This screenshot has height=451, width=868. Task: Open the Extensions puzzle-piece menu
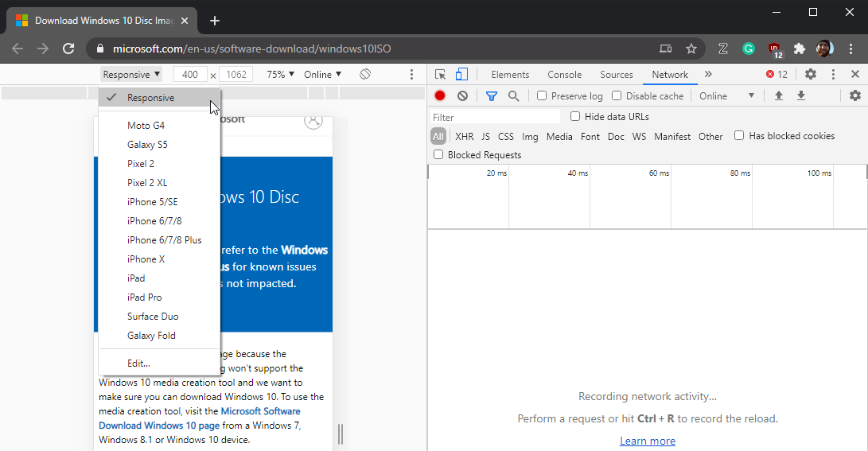(x=800, y=49)
